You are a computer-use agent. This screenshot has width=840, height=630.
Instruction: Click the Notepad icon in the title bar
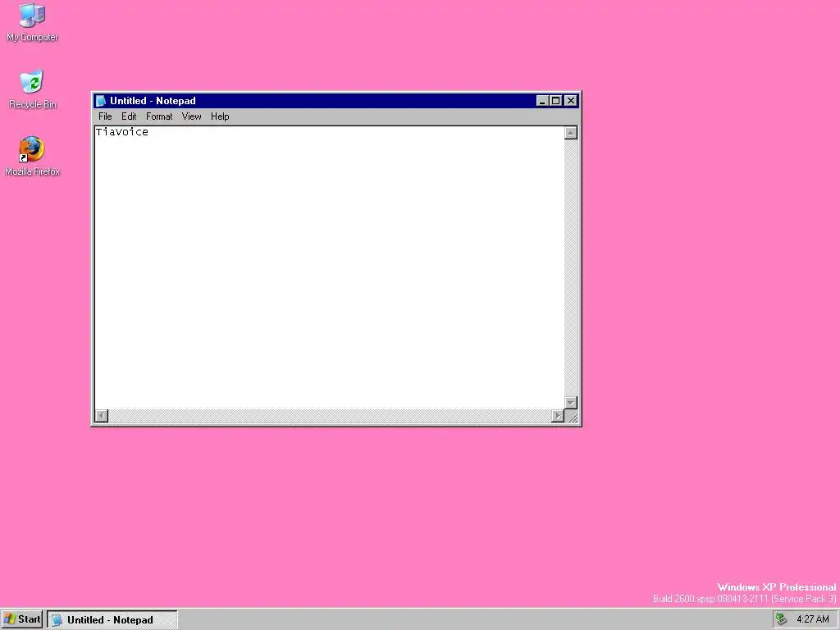click(101, 101)
